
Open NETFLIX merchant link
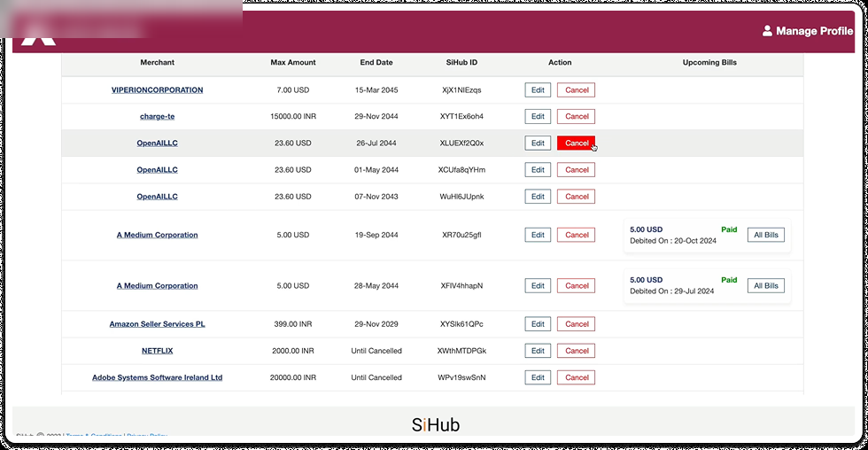[158, 351]
